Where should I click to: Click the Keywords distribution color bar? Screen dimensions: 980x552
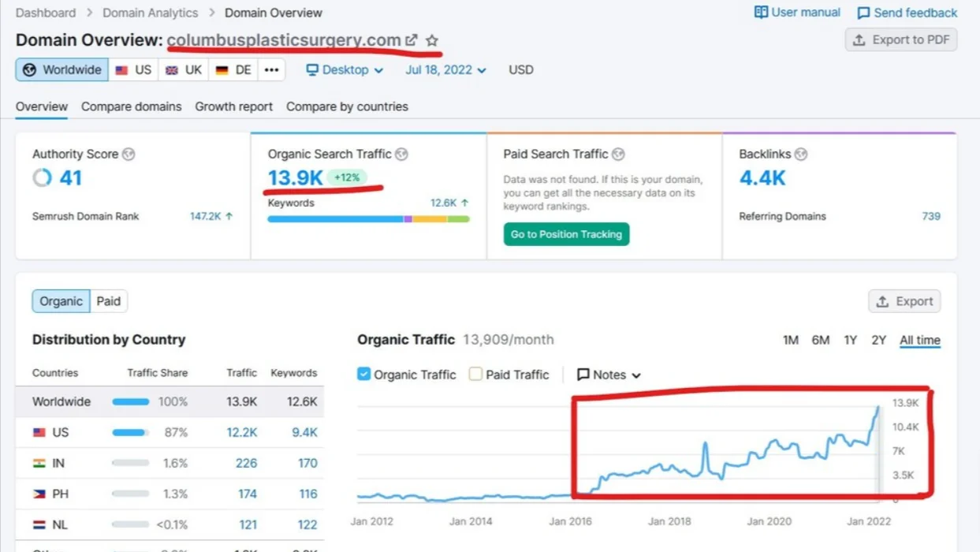[x=368, y=219]
